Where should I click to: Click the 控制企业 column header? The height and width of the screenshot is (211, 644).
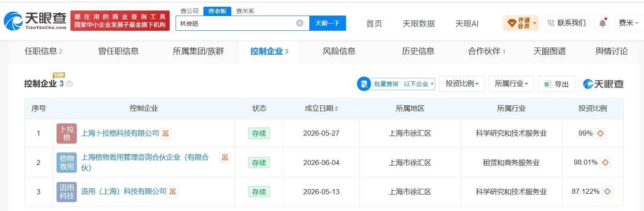[x=143, y=109]
